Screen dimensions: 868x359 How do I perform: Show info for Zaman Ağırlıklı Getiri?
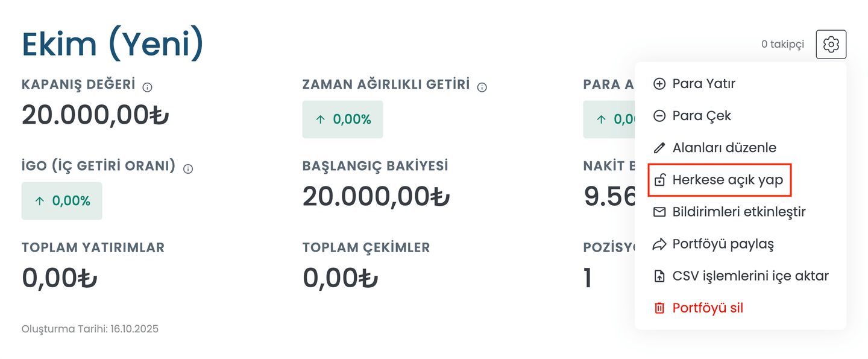coord(482,87)
